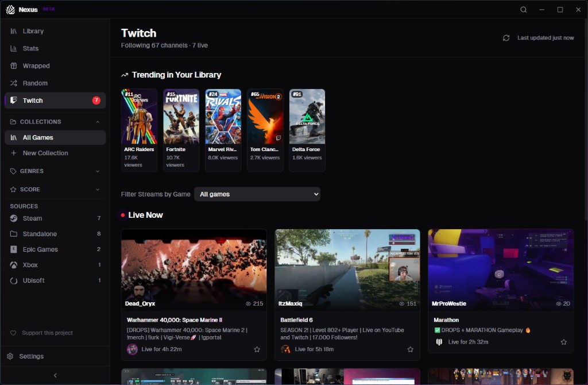Click the Xbox source icon
This screenshot has width=588, height=385.
13,265
